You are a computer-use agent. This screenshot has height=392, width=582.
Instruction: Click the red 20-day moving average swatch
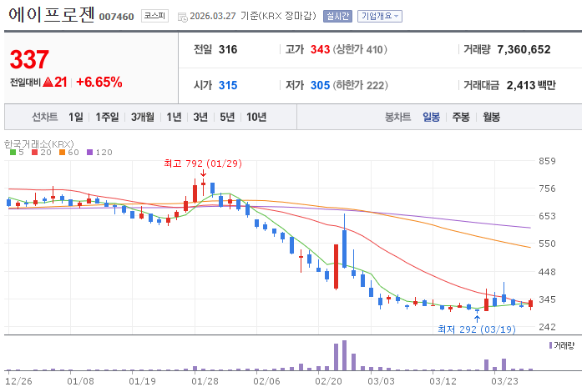point(34,152)
